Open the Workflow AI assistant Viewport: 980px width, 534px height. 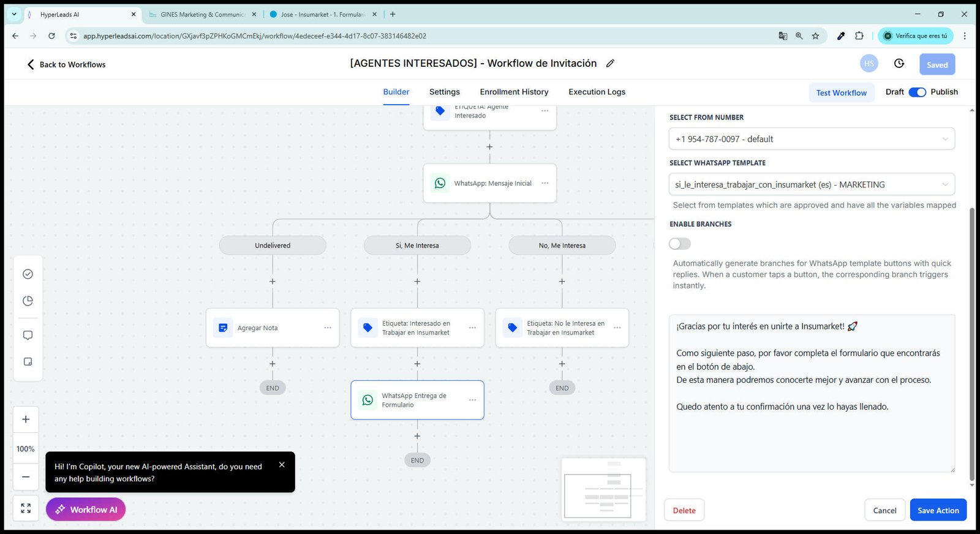pos(86,510)
